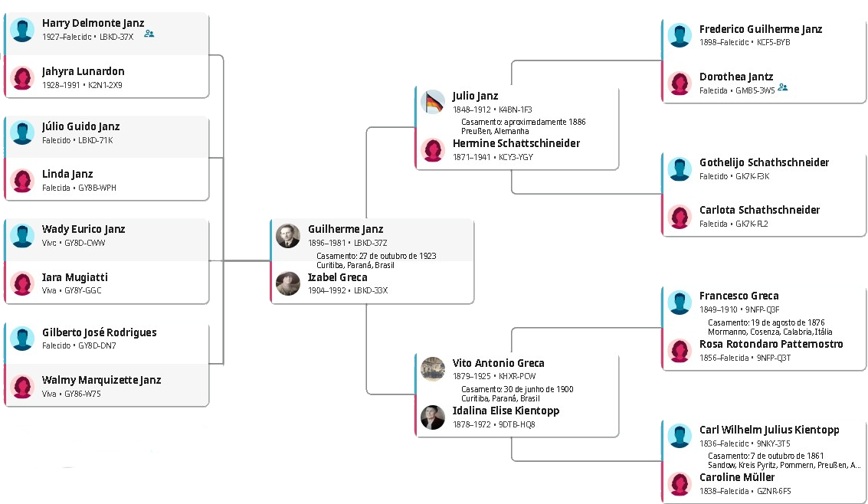Image resolution: width=868 pixels, height=504 pixels.
Task: Open the Rosa Rotondaro Patternostro name link
Action: coord(771,344)
